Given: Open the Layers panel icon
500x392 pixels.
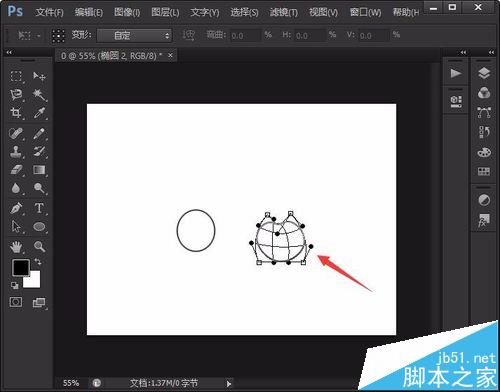Looking at the screenshot, I should pyautogui.click(x=484, y=73).
